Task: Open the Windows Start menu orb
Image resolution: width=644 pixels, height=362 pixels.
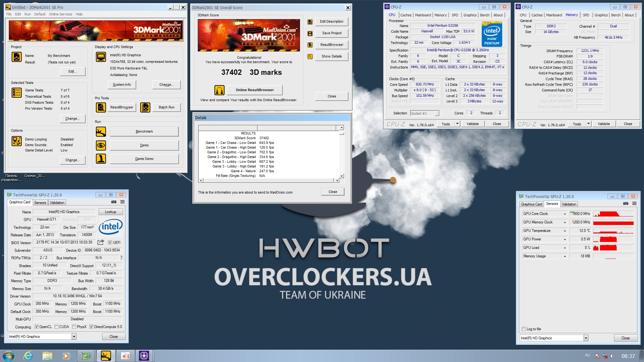Action: tap(8, 356)
